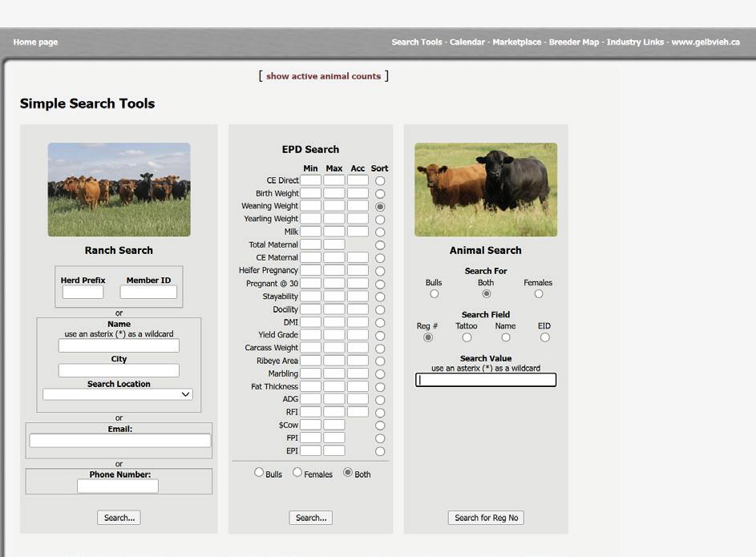Open Marketplace in the top navigation
This screenshot has height=557, width=756.
(517, 42)
